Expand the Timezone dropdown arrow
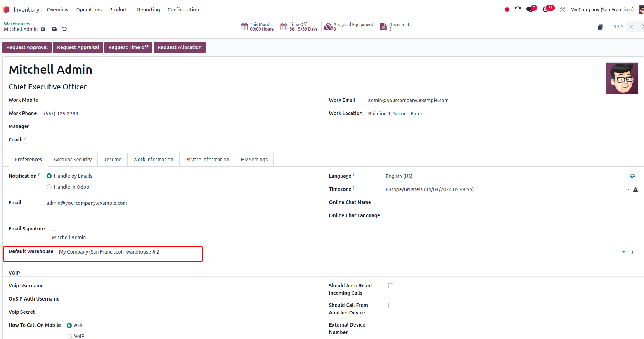 click(x=629, y=189)
